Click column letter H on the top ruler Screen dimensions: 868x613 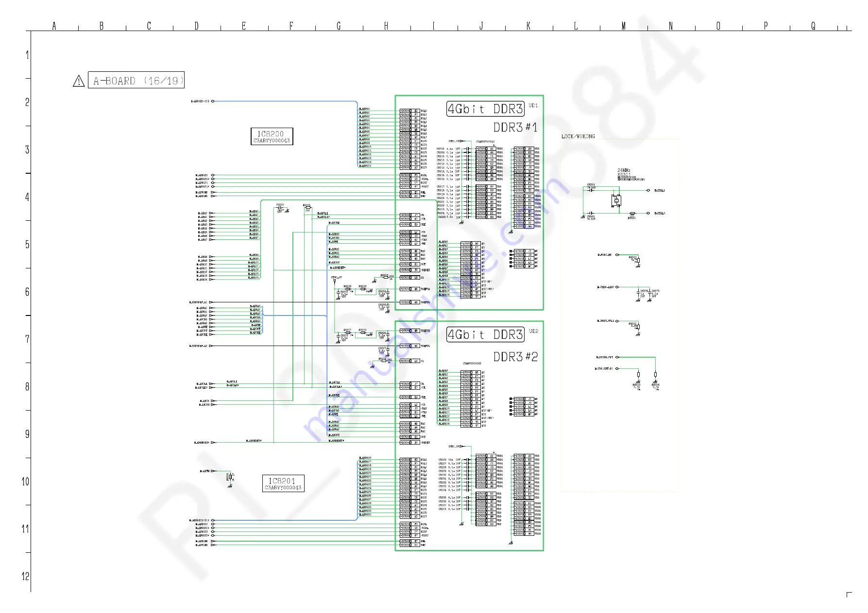coord(386,26)
